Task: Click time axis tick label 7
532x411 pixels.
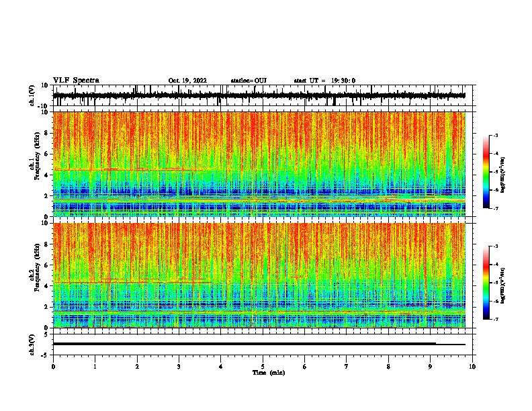Action: click(347, 367)
